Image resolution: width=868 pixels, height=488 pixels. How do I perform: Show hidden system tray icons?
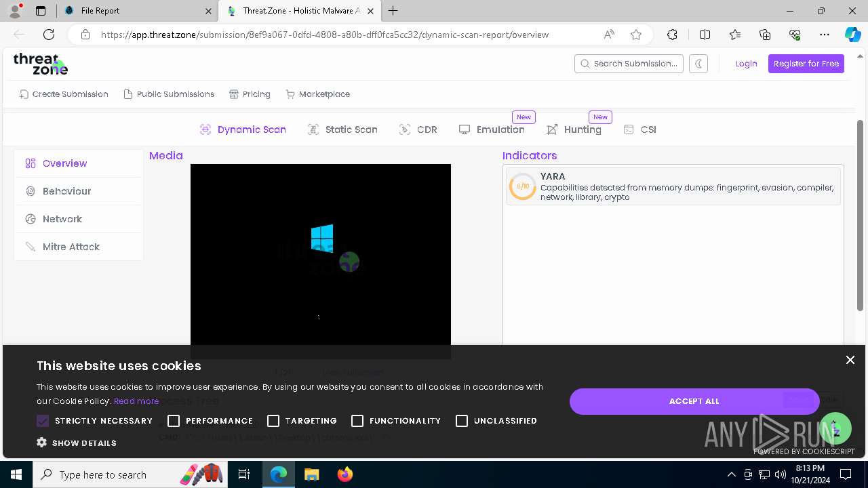click(731, 474)
